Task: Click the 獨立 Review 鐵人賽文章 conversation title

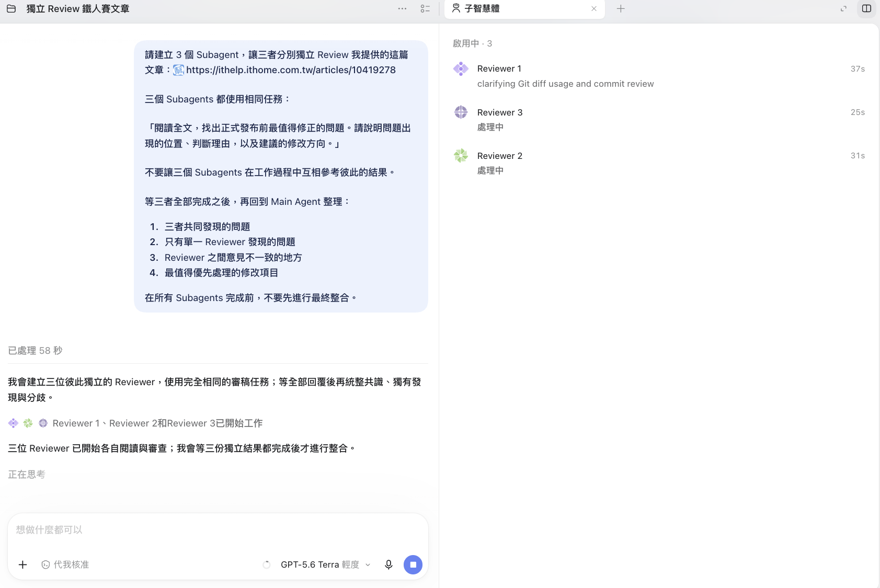Action: point(78,8)
